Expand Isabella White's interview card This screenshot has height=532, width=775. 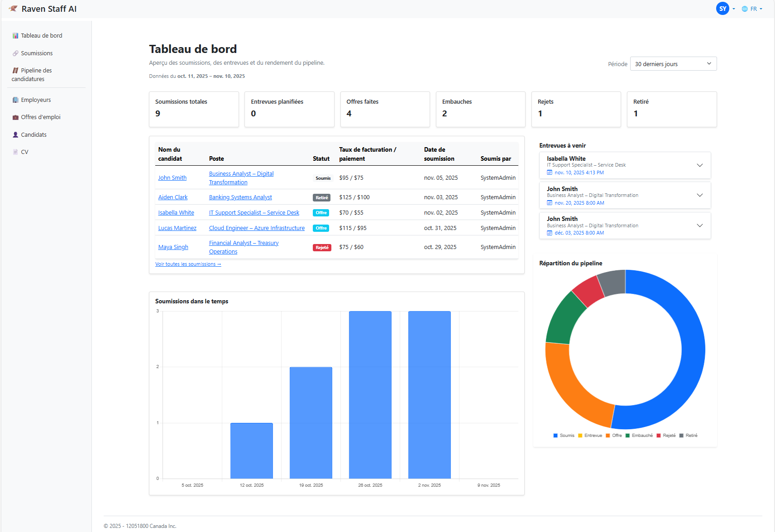[700, 165]
